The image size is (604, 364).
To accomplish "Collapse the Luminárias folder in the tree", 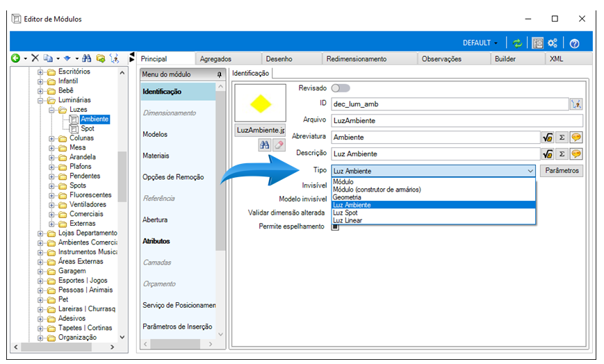I will click(40, 101).
